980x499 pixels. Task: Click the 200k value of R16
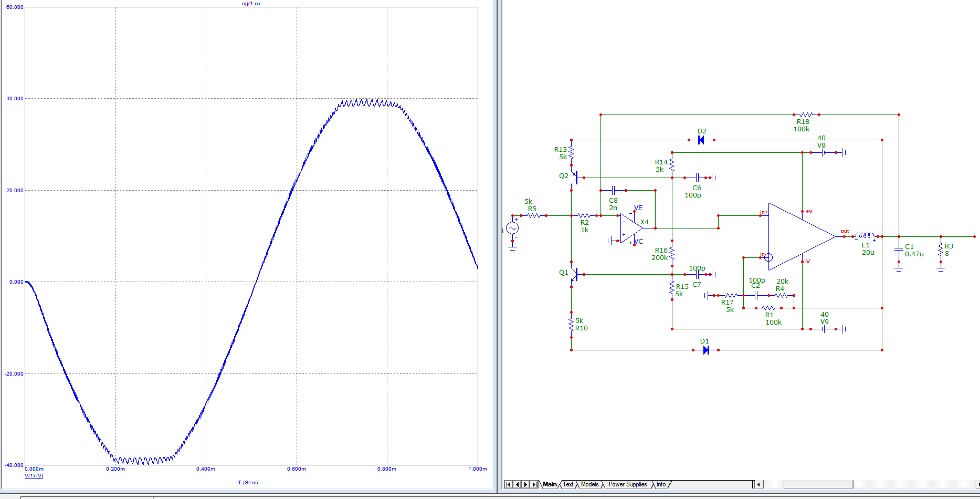(x=660, y=257)
